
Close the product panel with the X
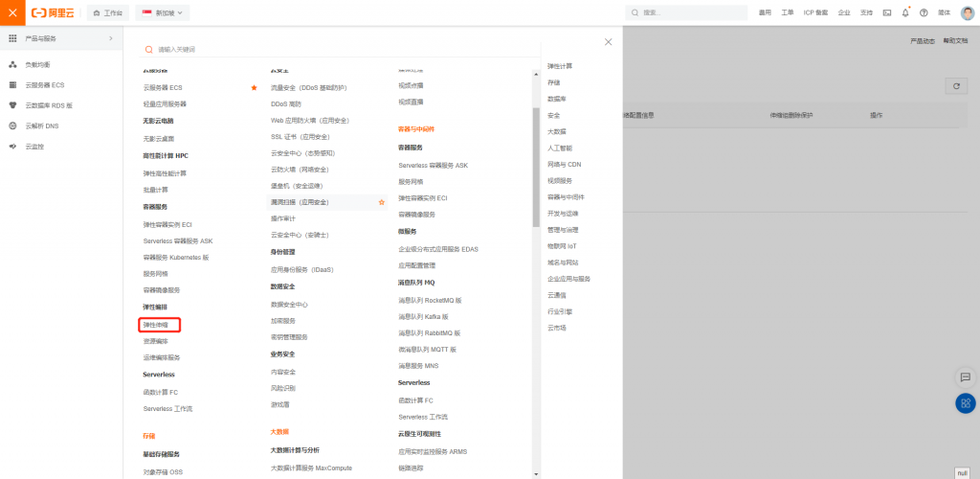(x=608, y=42)
